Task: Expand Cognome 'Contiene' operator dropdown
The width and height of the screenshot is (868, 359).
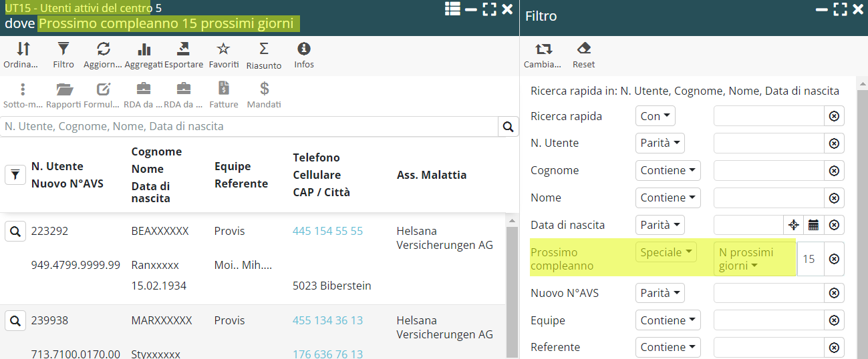Action: pos(668,170)
